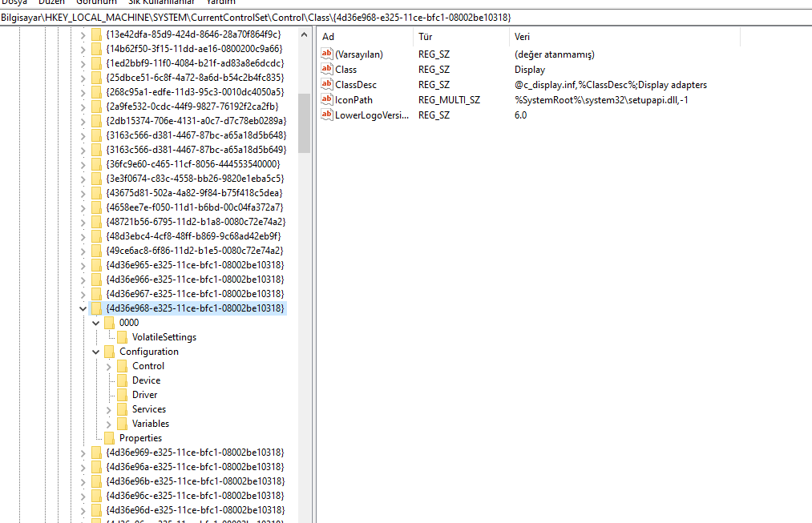Click the Control folder icon
The height and width of the screenshot is (523, 812).
click(x=122, y=366)
